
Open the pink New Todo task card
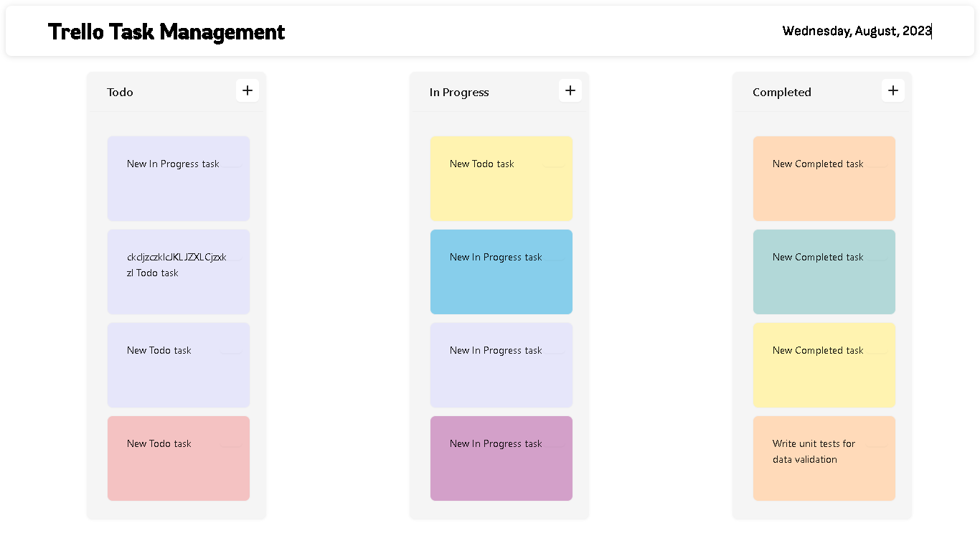(178, 458)
